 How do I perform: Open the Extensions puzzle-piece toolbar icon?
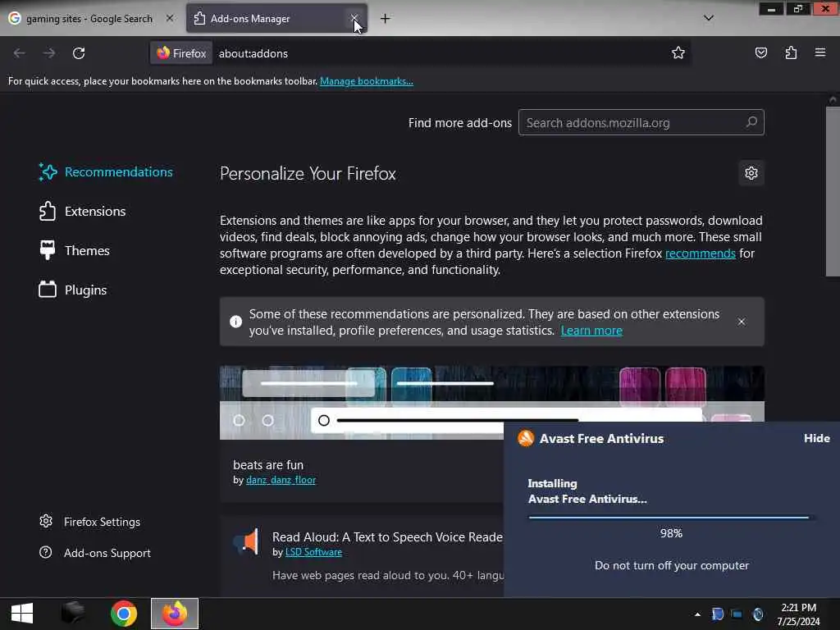tap(791, 52)
